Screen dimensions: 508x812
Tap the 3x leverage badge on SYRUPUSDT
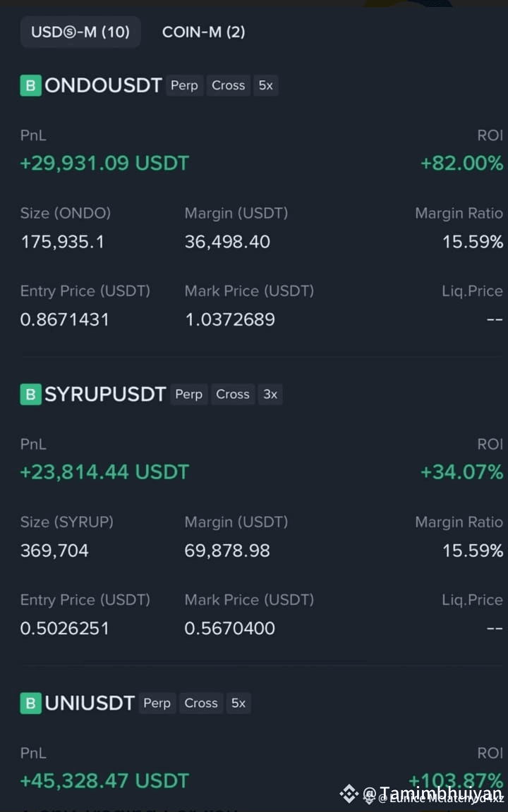[270, 395]
